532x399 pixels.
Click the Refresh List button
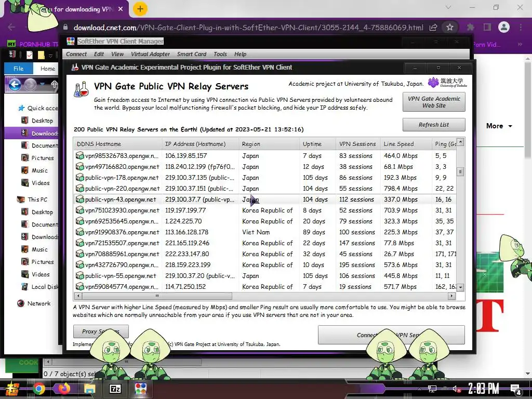tap(434, 125)
